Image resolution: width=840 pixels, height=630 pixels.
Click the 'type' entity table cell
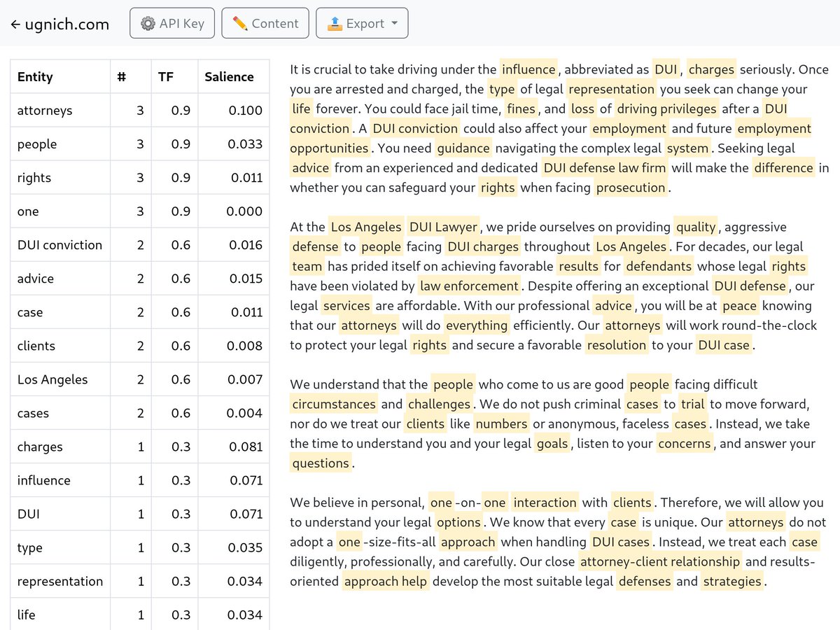pyautogui.click(x=60, y=547)
